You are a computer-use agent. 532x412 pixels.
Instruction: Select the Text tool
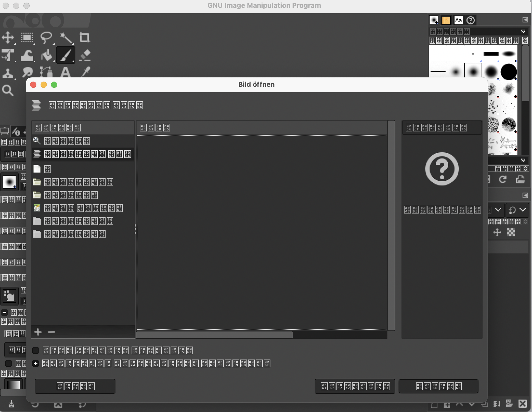(x=66, y=72)
